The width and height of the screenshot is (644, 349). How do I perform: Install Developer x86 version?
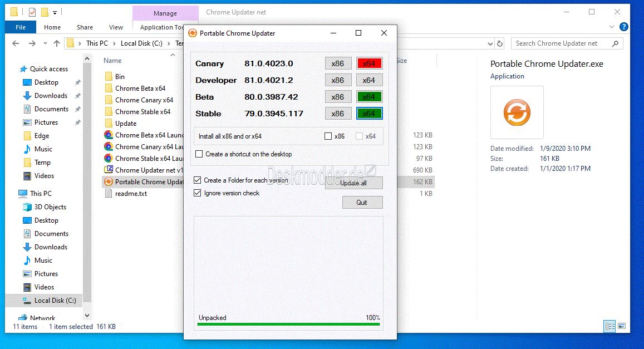tap(338, 81)
